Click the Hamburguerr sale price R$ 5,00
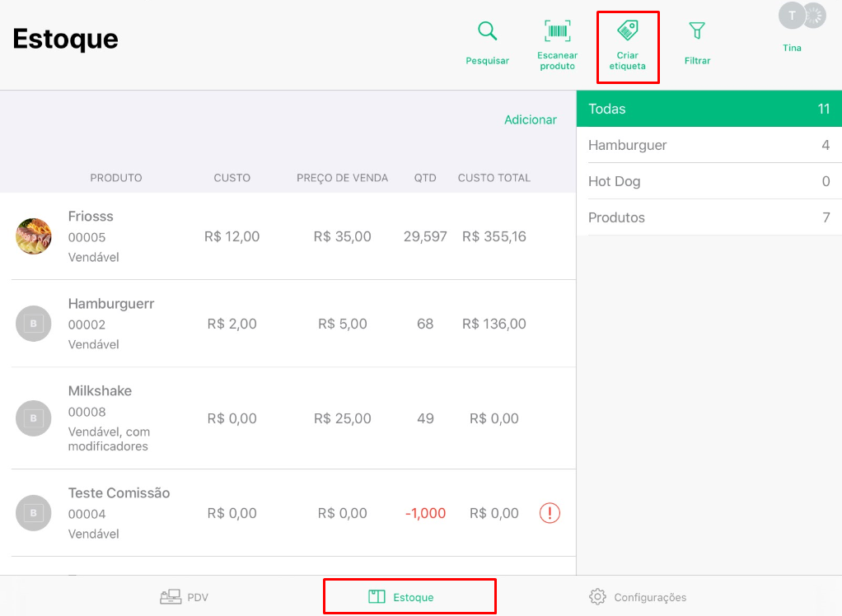Screen dimensions: 842x616 click(342, 324)
